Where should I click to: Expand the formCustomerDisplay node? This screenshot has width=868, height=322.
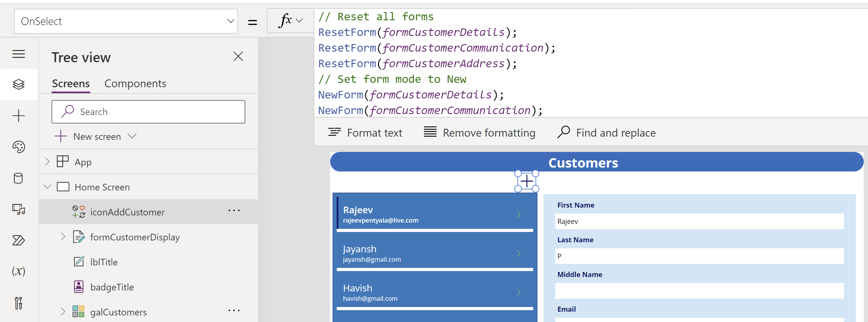pyautogui.click(x=63, y=237)
